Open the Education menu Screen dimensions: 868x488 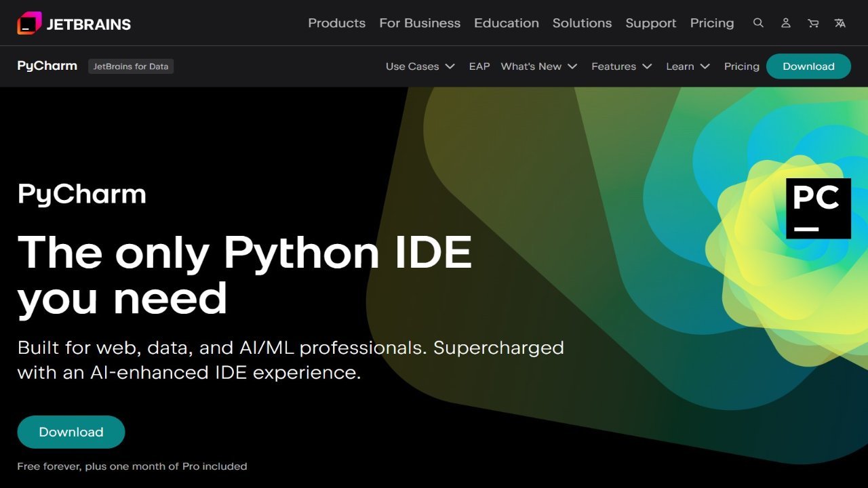507,23
